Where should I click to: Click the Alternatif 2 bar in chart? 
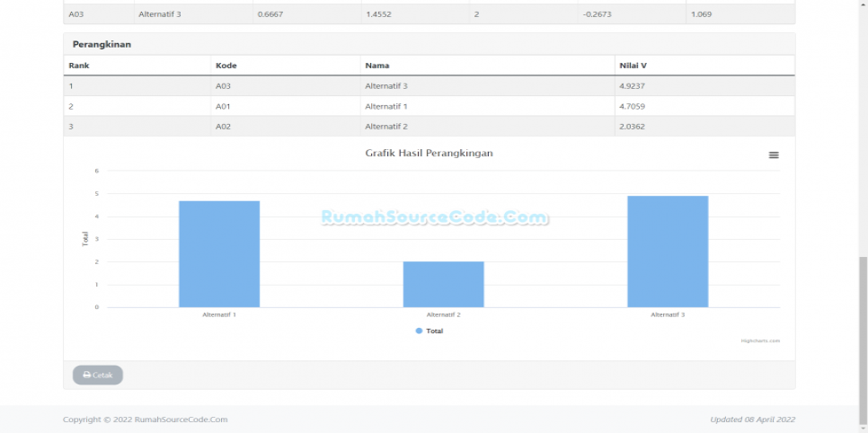click(443, 284)
